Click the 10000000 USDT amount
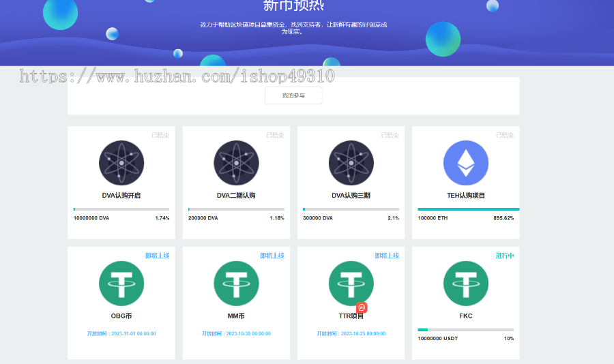Viewport: 614px width, 364px height. [438, 339]
